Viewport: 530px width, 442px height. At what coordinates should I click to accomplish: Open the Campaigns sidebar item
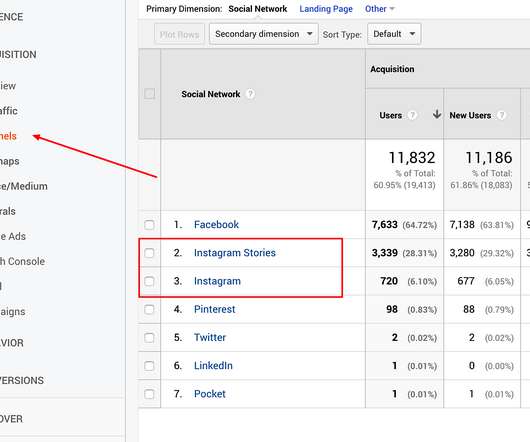[x=13, y=312]
